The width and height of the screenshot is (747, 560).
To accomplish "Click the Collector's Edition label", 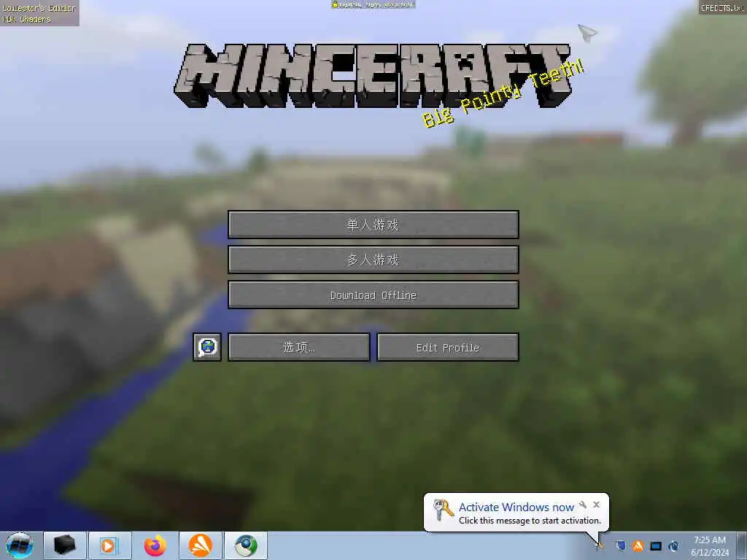I will pos(39,8).
